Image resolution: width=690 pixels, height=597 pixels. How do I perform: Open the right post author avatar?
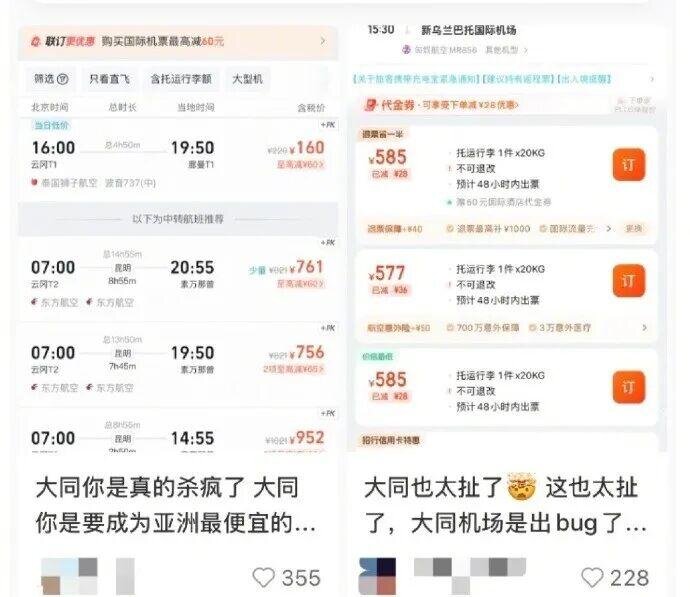(377, 576)
